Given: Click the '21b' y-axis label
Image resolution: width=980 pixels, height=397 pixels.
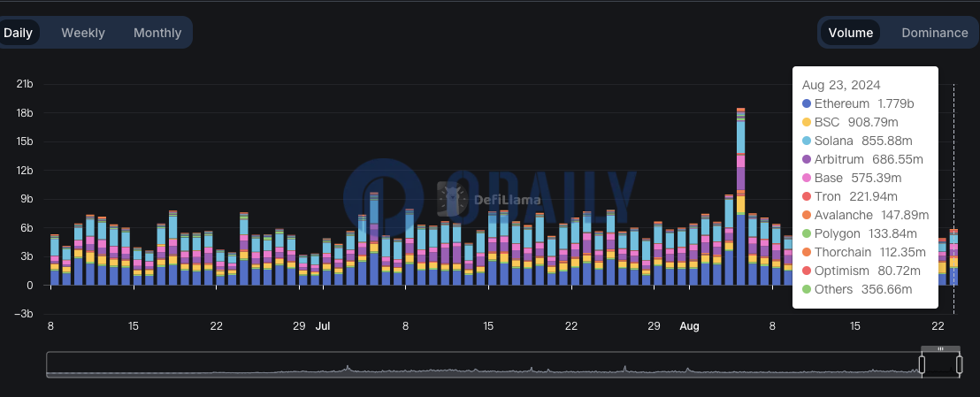Looking at the screenshot, I should click(x=25, y=84).
